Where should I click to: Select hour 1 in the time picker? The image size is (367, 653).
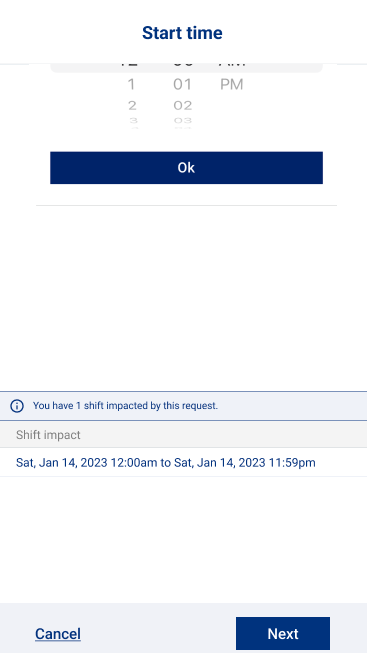coord(131,85)
